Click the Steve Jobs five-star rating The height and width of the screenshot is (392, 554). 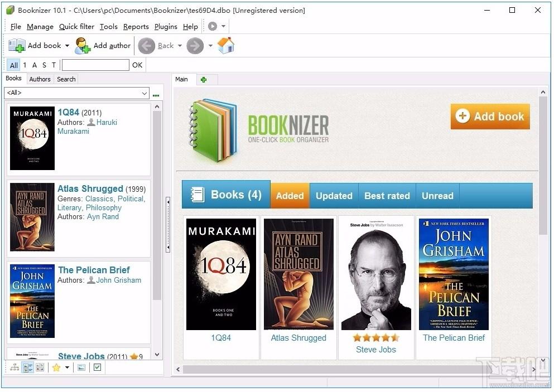(376, 338)
